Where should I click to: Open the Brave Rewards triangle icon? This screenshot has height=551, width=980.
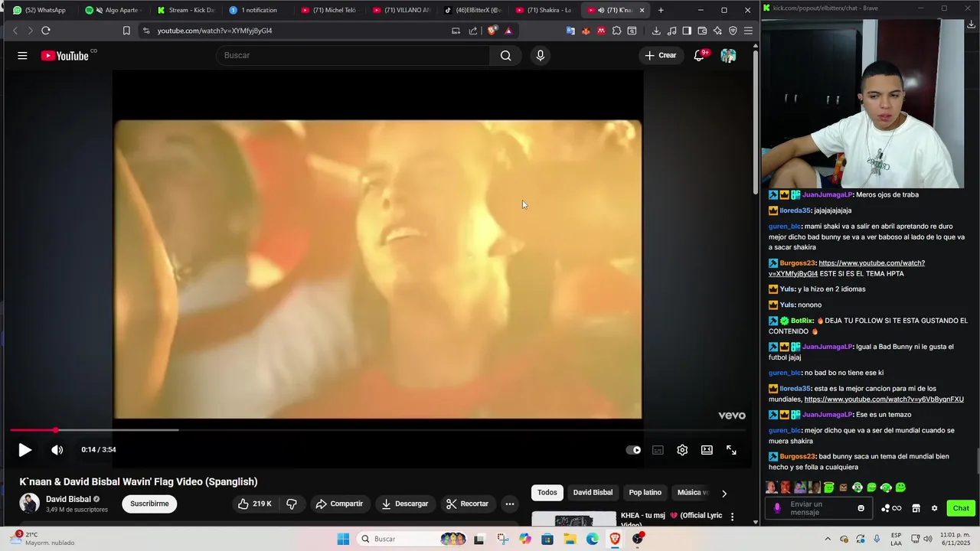pyautogui.click(x=508, y=31)
